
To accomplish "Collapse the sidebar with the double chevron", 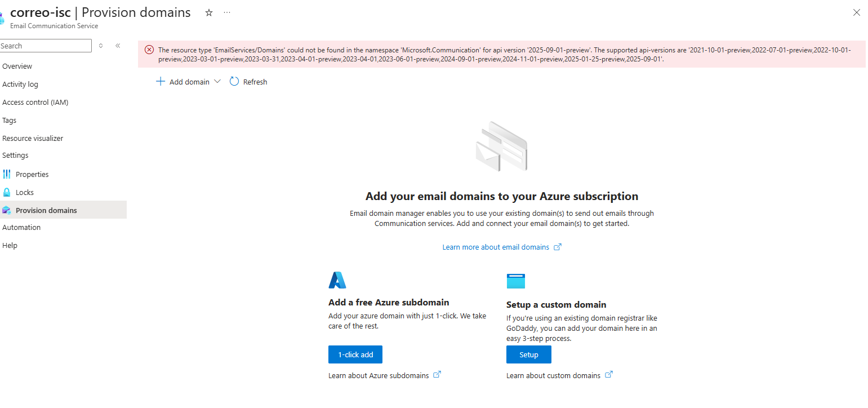I will [118, 46].
